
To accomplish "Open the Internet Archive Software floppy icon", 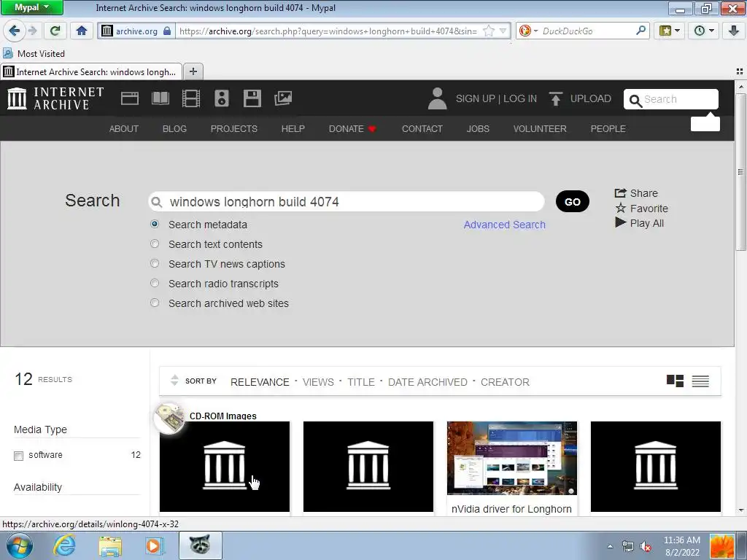I will click(x=252, y=98).
